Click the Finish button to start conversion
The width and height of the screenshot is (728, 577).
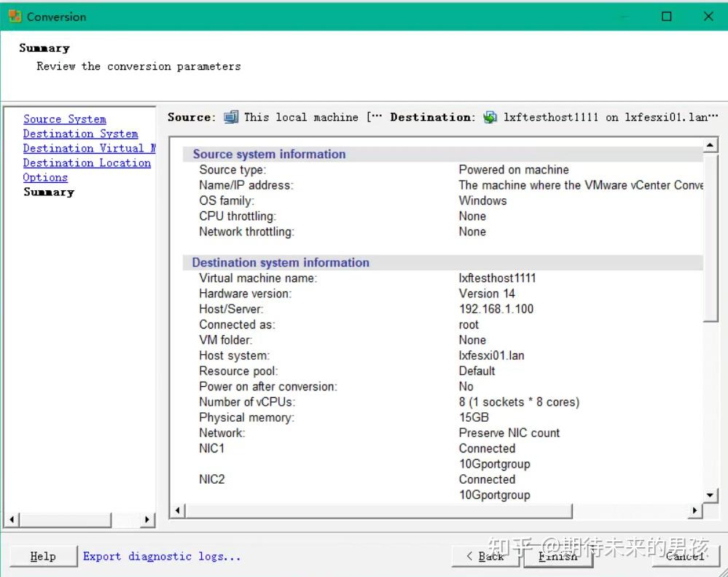pos(558,556)
